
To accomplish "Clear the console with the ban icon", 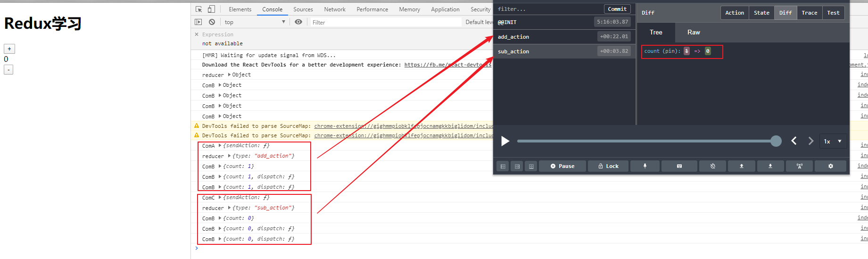I will (x=212, y=22).
